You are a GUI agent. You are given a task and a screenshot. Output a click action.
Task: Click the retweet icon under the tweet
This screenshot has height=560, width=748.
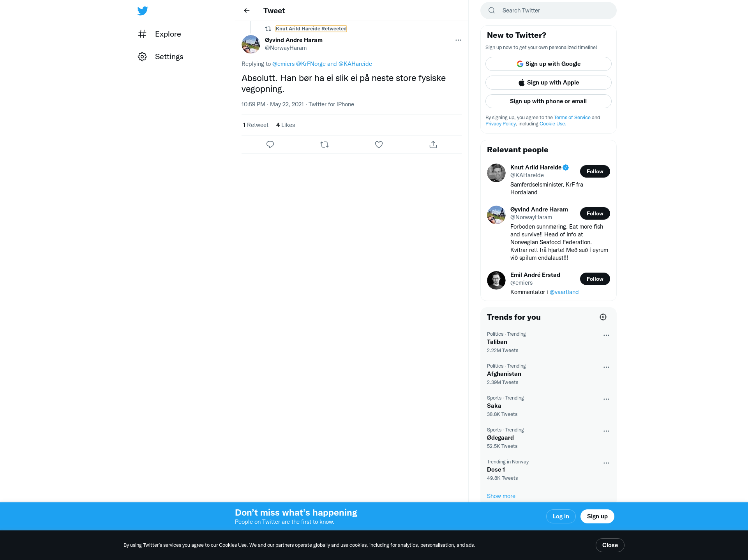pyautogui.click(x=325, y=144)
